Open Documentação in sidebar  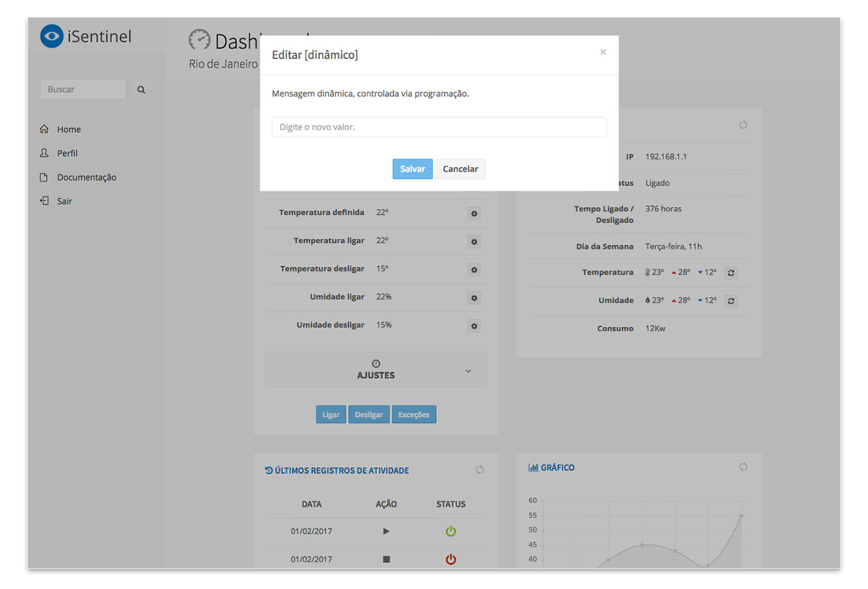point(86,178)
